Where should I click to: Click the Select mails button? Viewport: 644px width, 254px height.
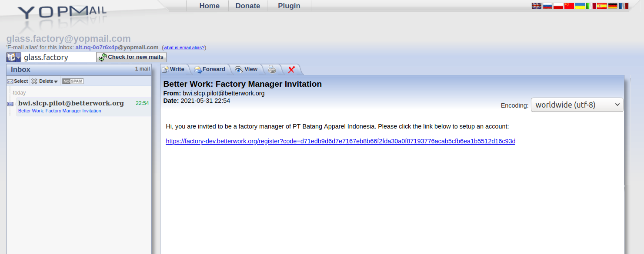pyautogui.click(x=18, y=81)
